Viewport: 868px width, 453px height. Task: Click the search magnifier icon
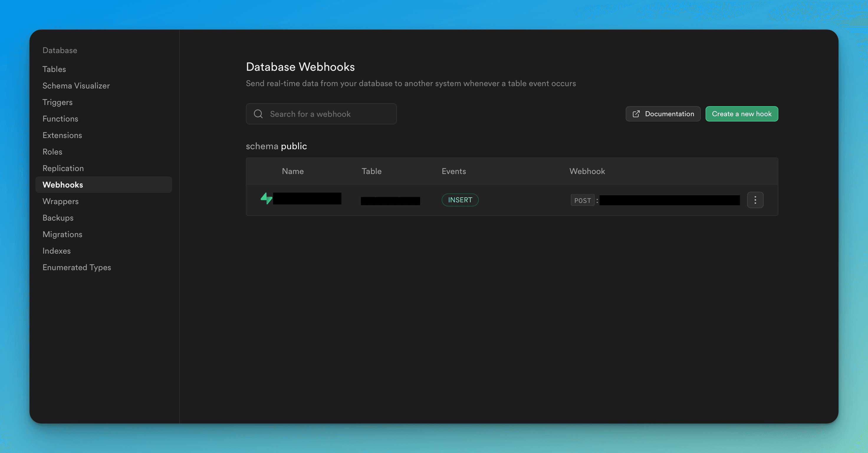(258, 114)
